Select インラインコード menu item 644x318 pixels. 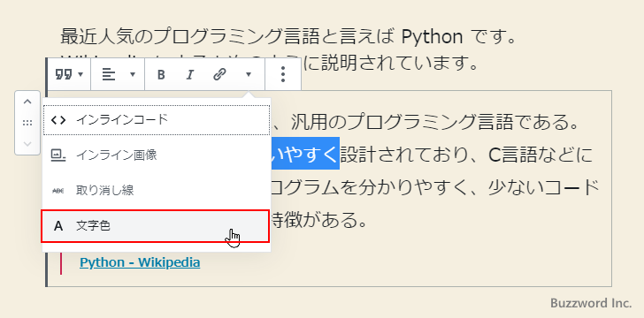(157, 120)
